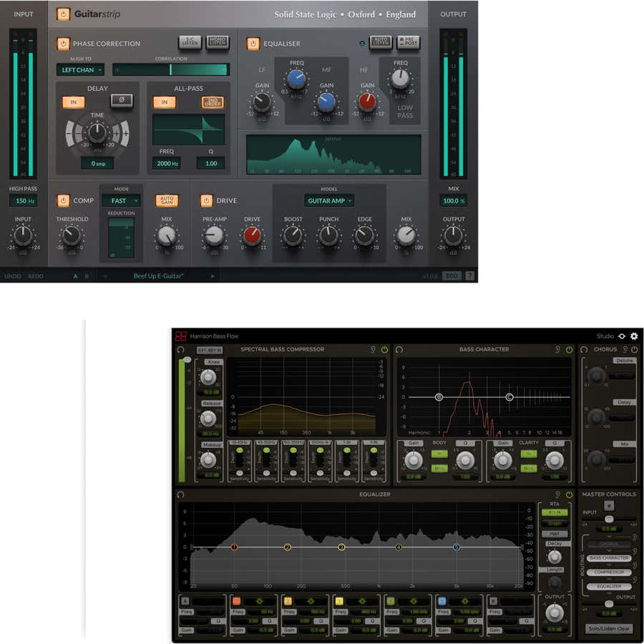The width and height of the screenshot is (644, 644).
Task: Toggle the Drive section power button
Action: click(206, 200)
